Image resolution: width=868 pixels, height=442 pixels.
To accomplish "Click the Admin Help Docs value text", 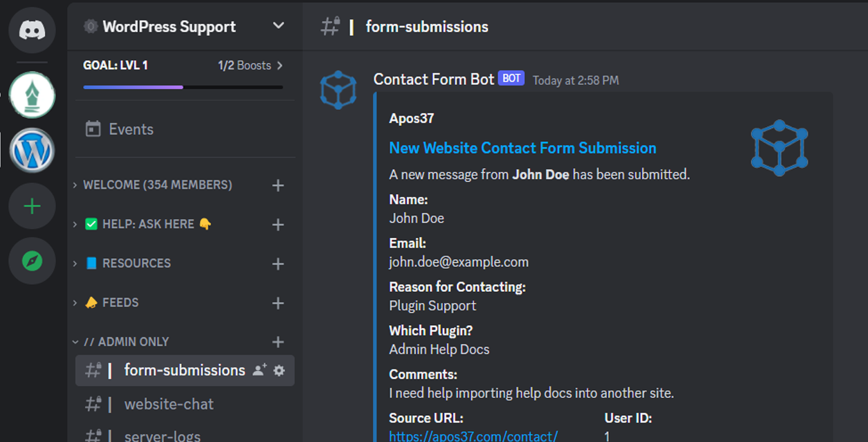I will [439, 349].
